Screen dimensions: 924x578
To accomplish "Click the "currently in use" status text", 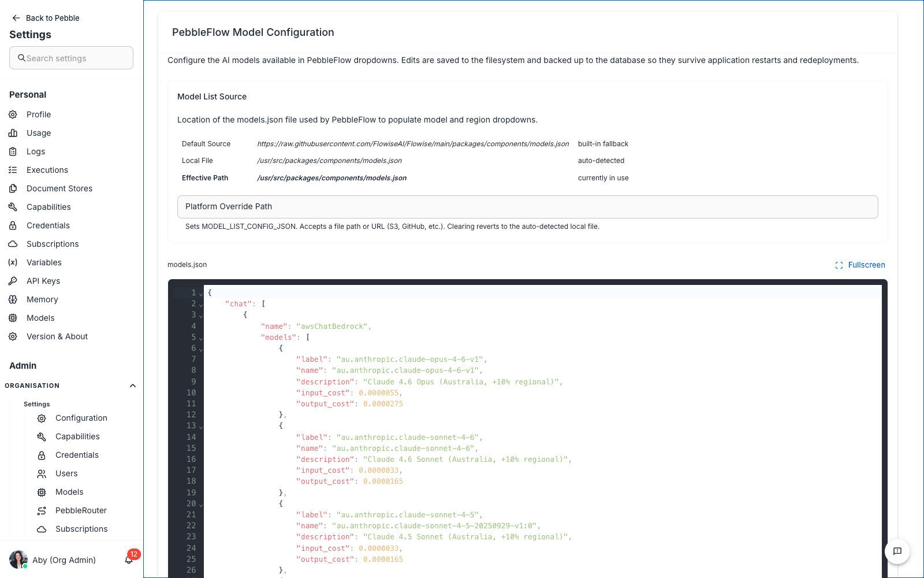I will pos(603,178).
